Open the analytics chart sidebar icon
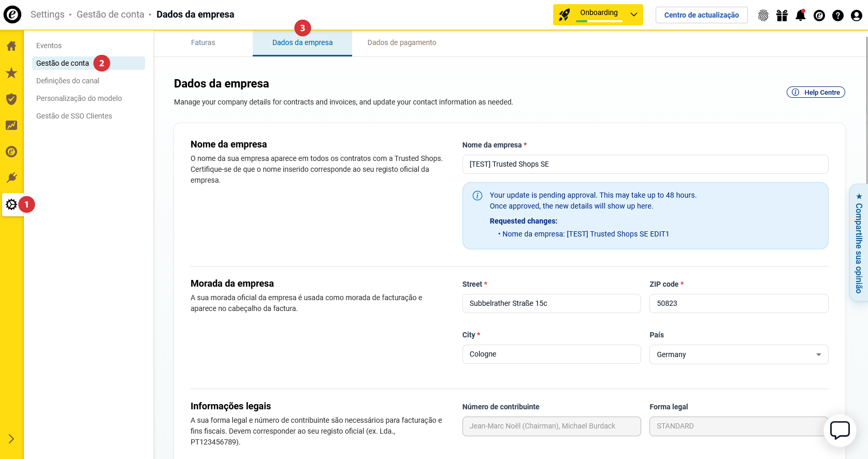The height and width of the screenshot is (459, 868). (11, 125)
